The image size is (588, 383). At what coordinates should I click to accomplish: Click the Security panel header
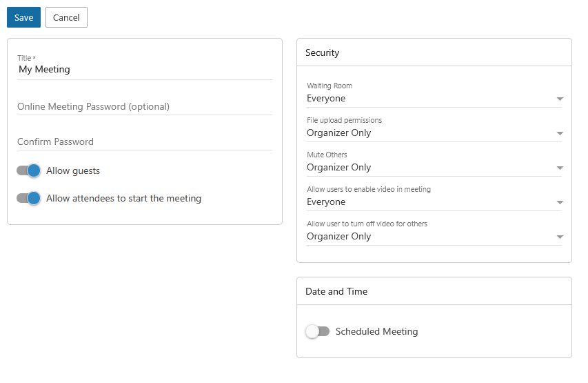[x=434, y=52]
